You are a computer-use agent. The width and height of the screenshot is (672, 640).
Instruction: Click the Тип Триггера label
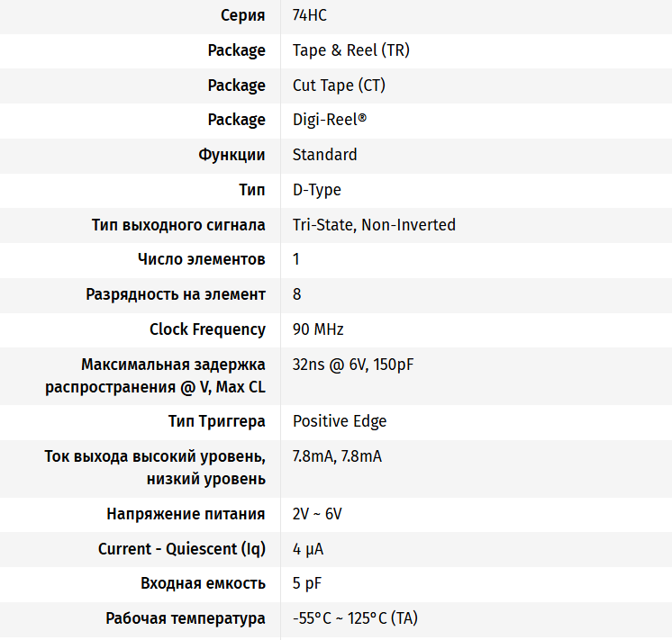[217, 421]
